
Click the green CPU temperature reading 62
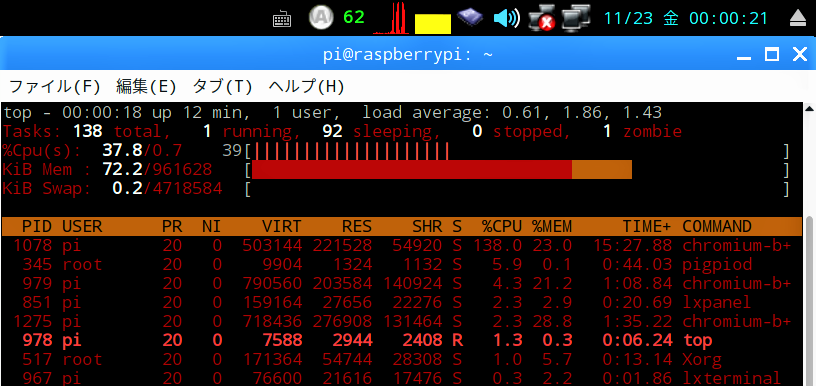[x=354, y=17]
